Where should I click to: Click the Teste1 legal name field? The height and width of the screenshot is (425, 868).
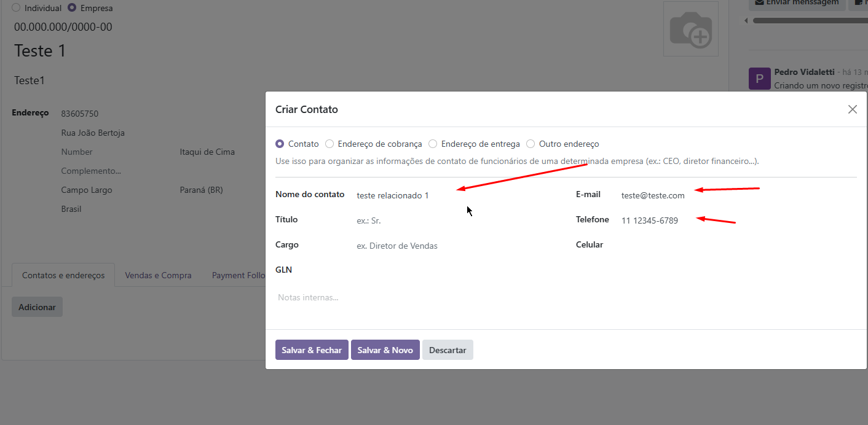pyautogui.click(x=30, y=80)
